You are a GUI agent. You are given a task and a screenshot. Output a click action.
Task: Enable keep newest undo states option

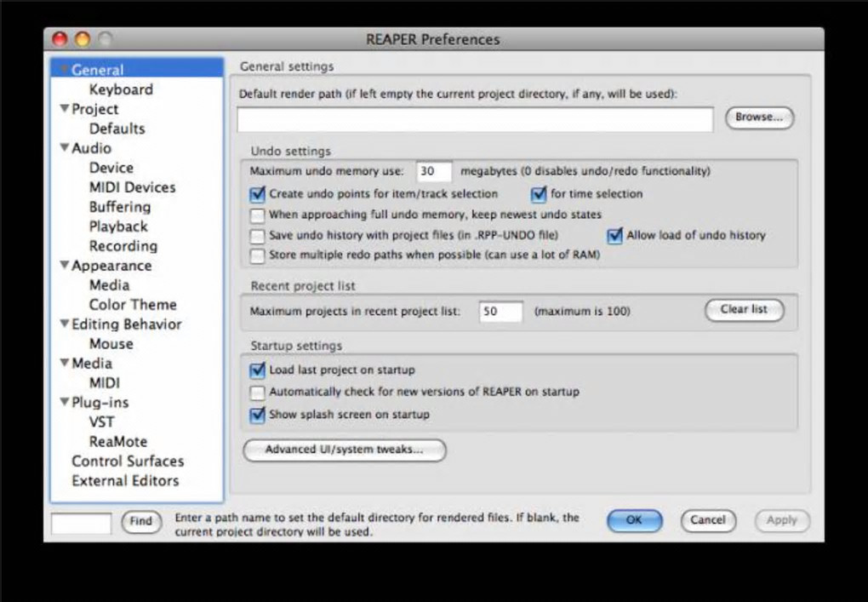(x=257, y=215)
